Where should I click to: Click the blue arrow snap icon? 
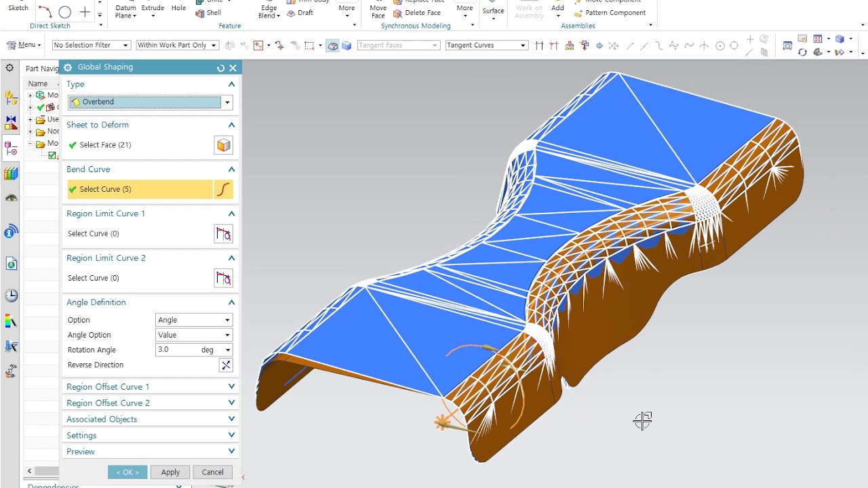pyautogui.click(x=599, y=45)
